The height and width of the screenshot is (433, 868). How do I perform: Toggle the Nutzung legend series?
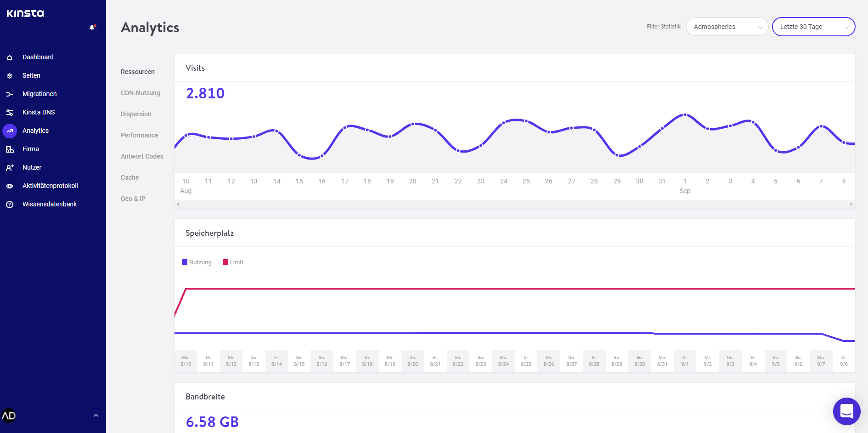pos(197,262)
